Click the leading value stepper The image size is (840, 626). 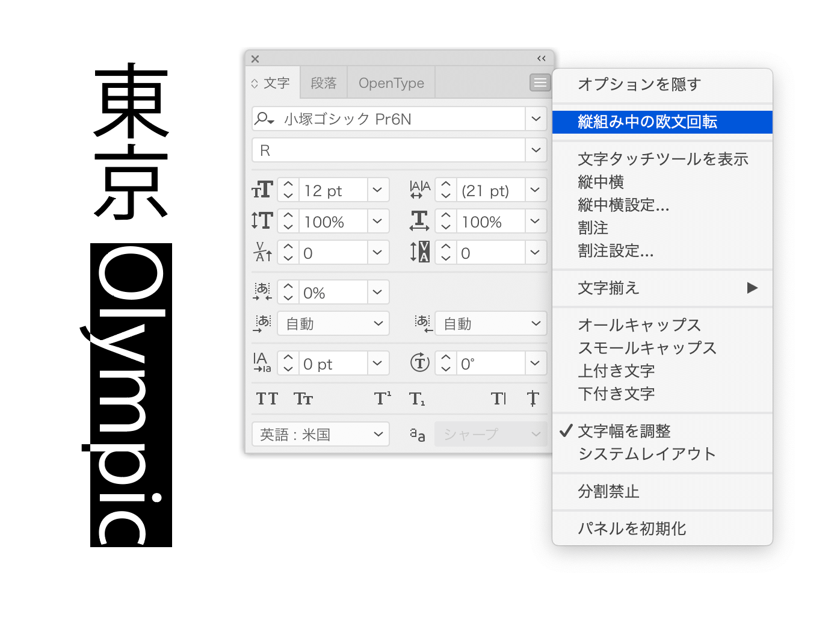tap(446, 190)
